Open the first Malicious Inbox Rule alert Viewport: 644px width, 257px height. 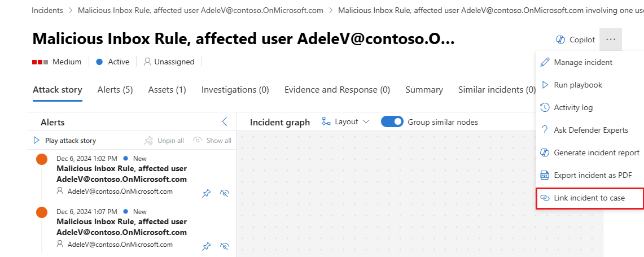pyautogui.click(x=121, y=173)
